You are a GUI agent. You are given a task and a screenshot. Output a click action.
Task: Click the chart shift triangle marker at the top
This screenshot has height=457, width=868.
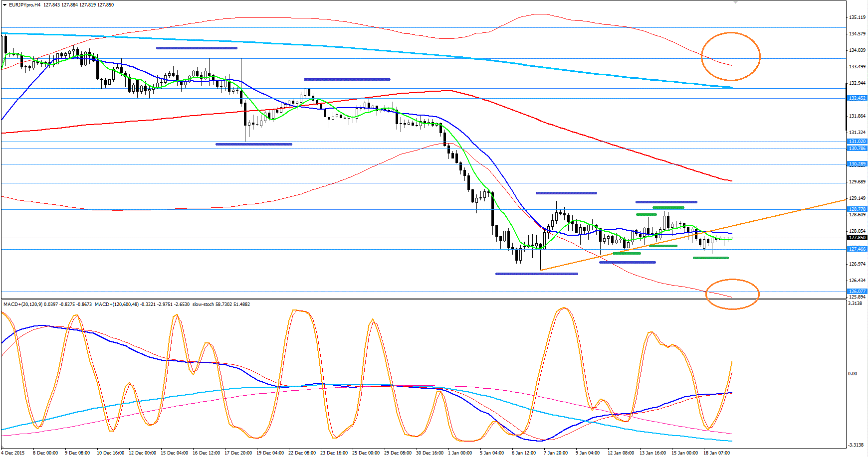click(735, 2)
